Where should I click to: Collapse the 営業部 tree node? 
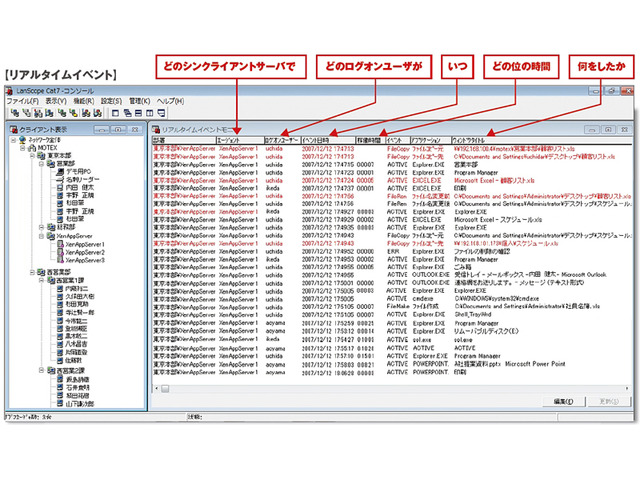(x=41, y=164)
